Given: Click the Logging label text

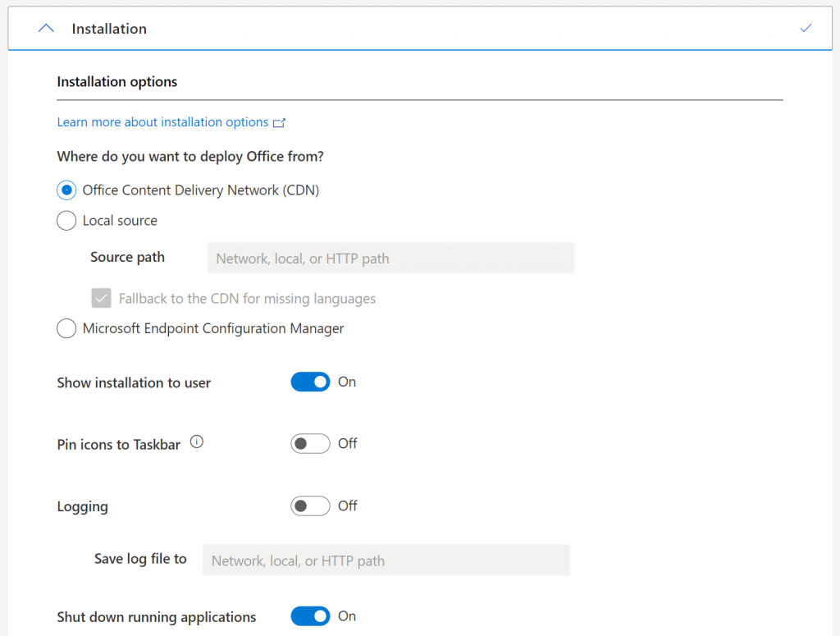Looking at the screenshot, I should pyautogui.click(x=83, y=507).
